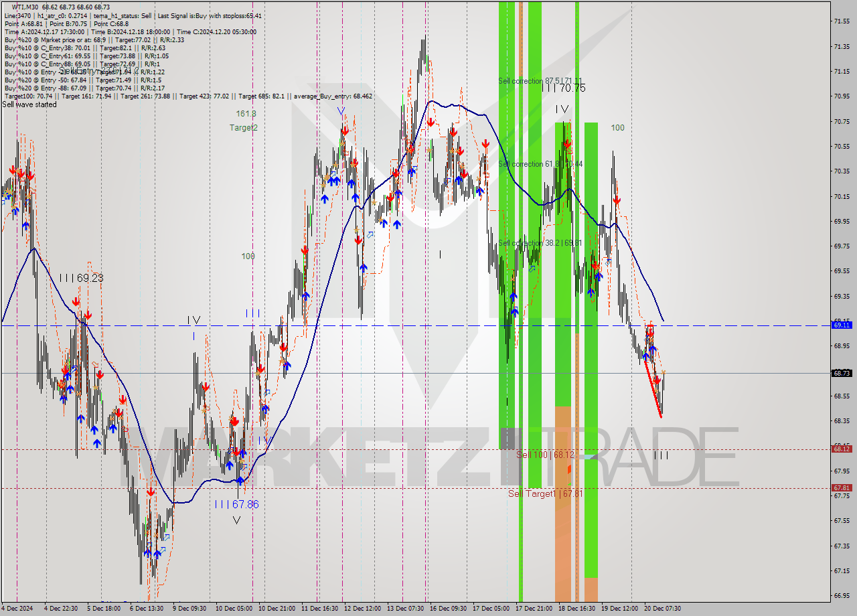Viewport: 857px width, 616px height.
Task: Click the 67.35 price axis label
Action: click(x=842, y=546)
